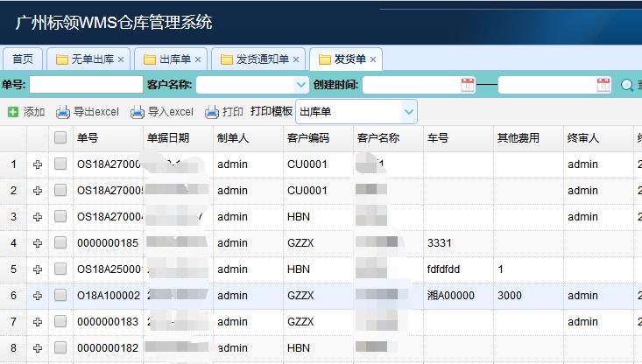Screen dimensions: 642x364
Task: Sort by the 单据日期 column header
Action: [x=167, y=137]
